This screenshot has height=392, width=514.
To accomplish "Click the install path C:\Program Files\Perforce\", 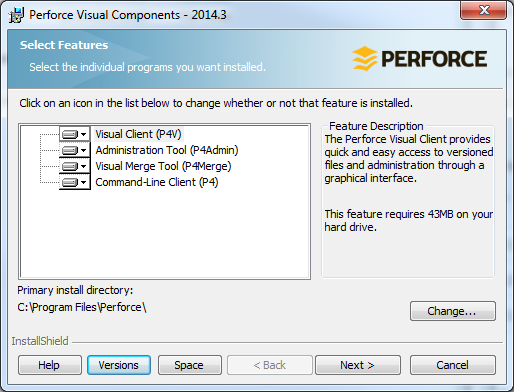I will pyautogui.click(x=82, y=307).
